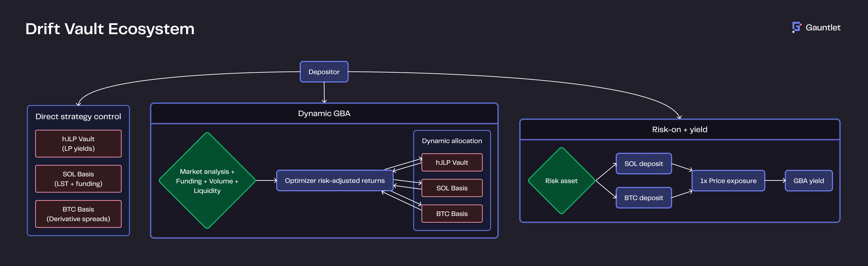
Task: Click the Dynamic allocation label
Action: tap(452, 141)
